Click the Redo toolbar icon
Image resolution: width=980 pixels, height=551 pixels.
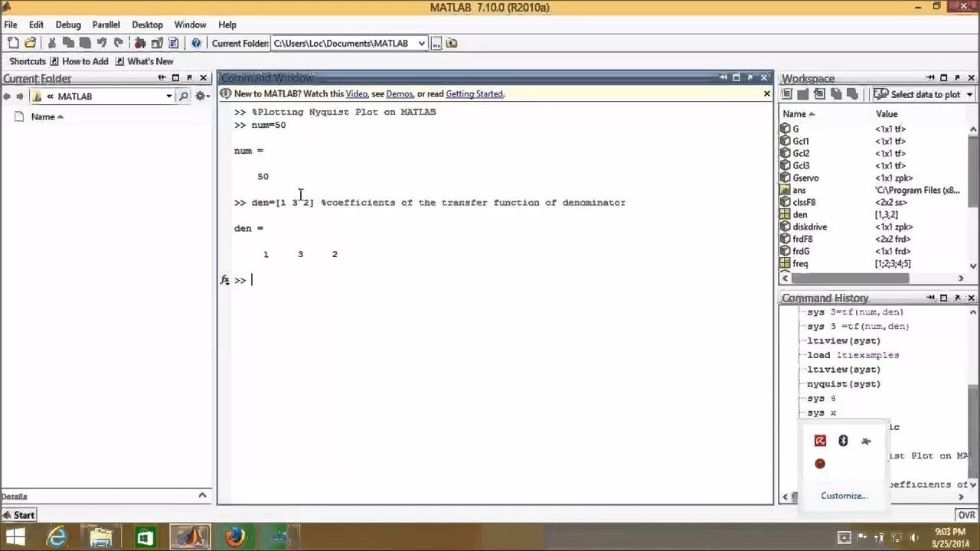click(x=119, y=44)
